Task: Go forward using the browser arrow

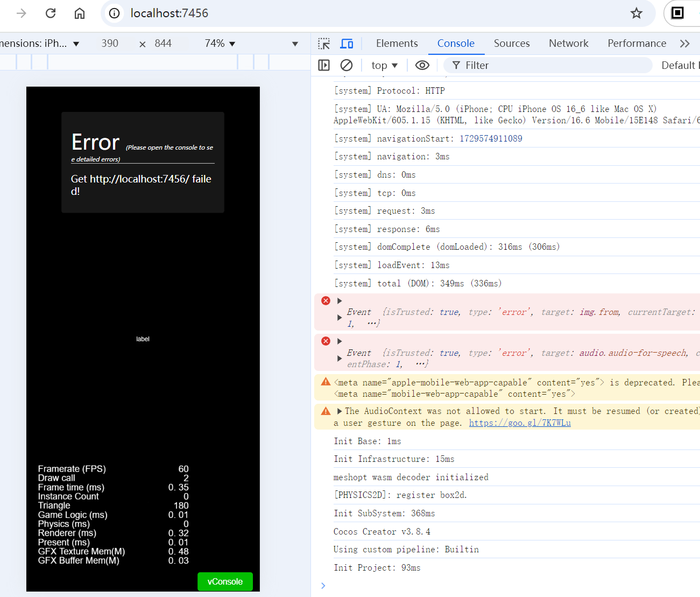Action: (22, 13)
